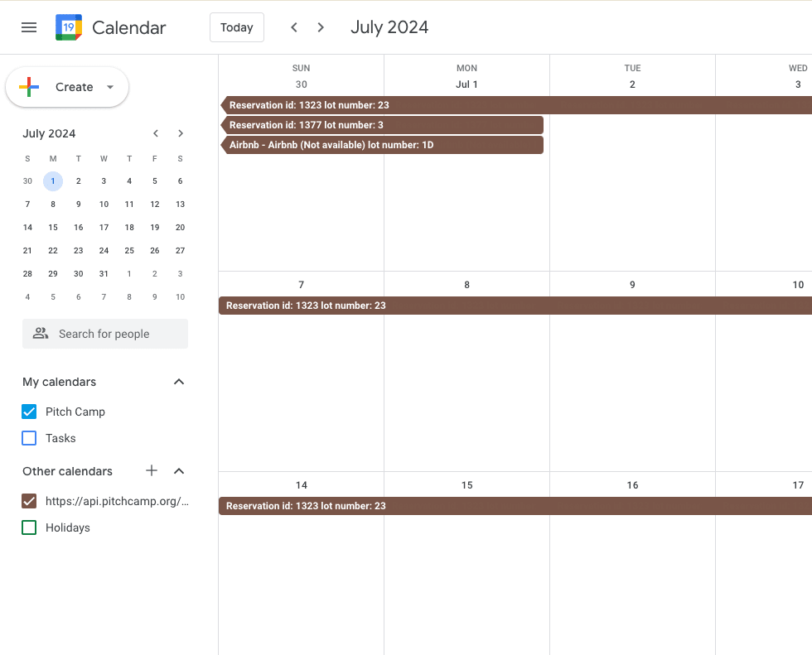Open day 14 in the main grid
The image size is (812, 655).
[302, 485]
